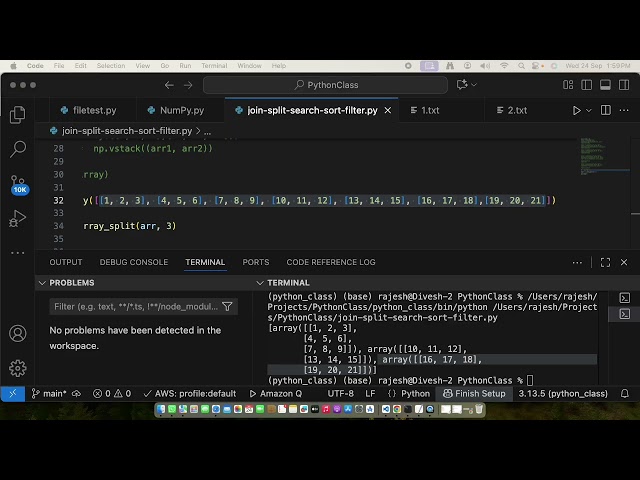Close the join-split-search-sort-filter.py tab

pos(388,110)
